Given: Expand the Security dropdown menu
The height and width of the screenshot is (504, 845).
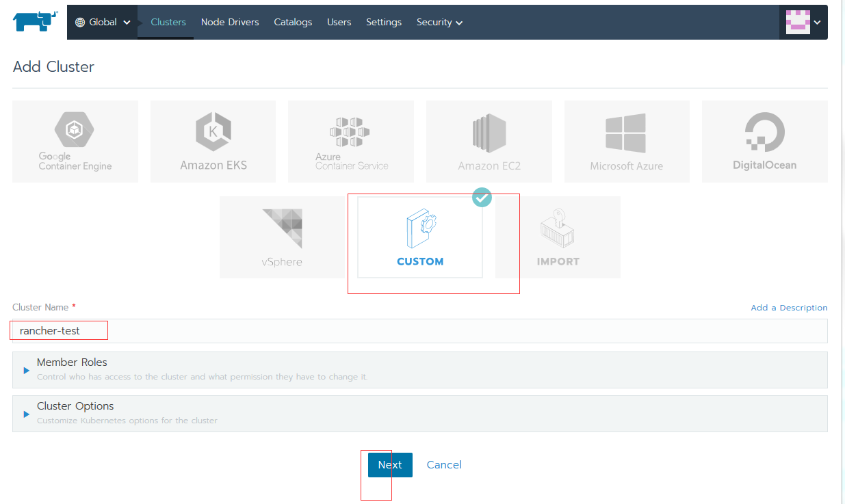Looking at the screenshot, I should pyautogui.click(x=439, y=22).
